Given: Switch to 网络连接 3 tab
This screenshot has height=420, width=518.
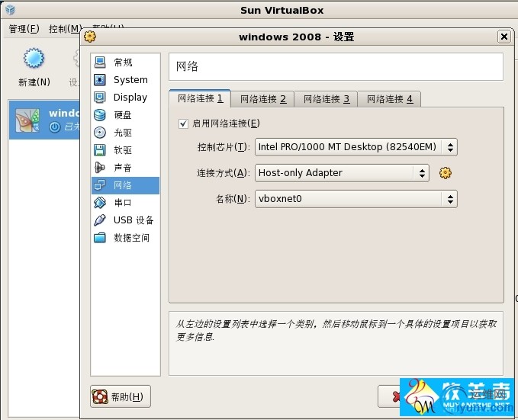Looking at the screenshot, I should (326, 99).
